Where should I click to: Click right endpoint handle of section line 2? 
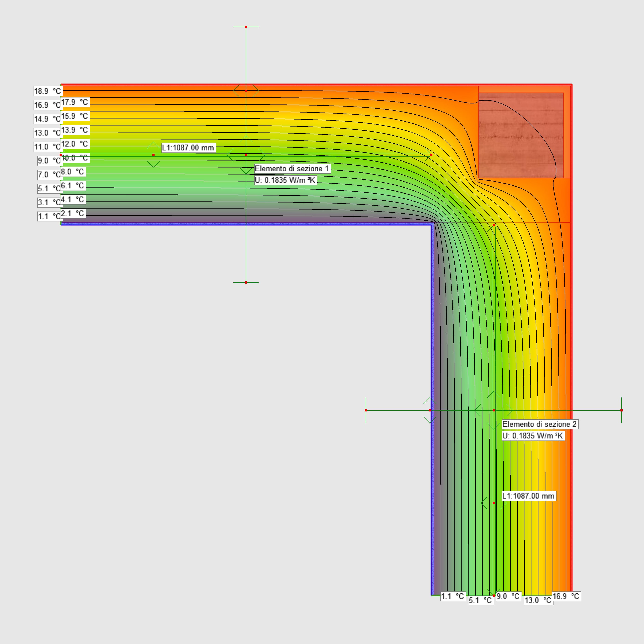click(622, 410)
